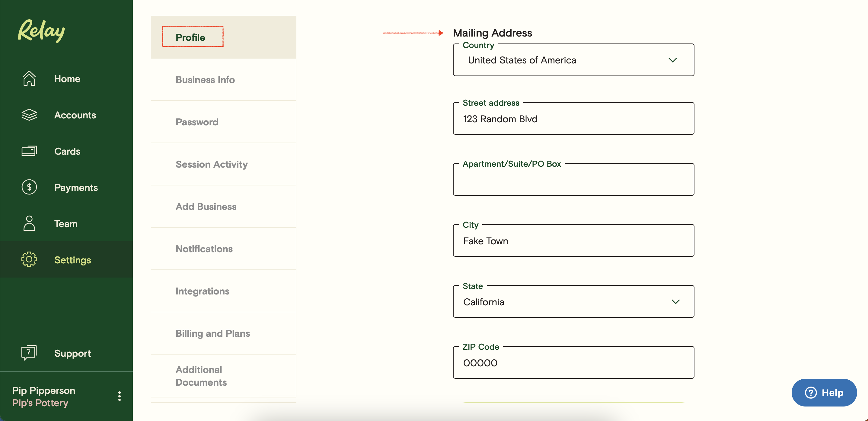
Task: Click the Country dropdown chevron arrow
Action: tap(672, 60)
